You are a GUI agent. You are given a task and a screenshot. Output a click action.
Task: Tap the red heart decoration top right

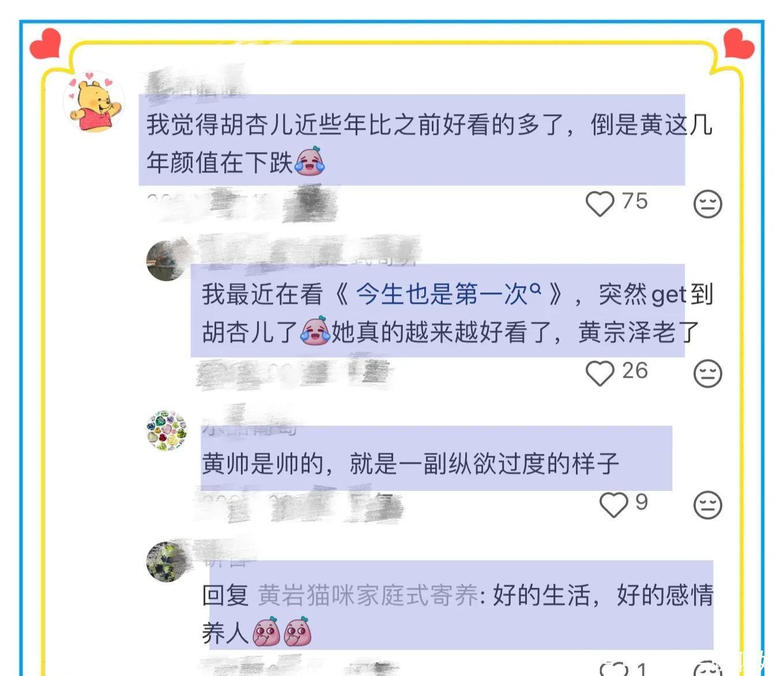click(x=738, y=43)
